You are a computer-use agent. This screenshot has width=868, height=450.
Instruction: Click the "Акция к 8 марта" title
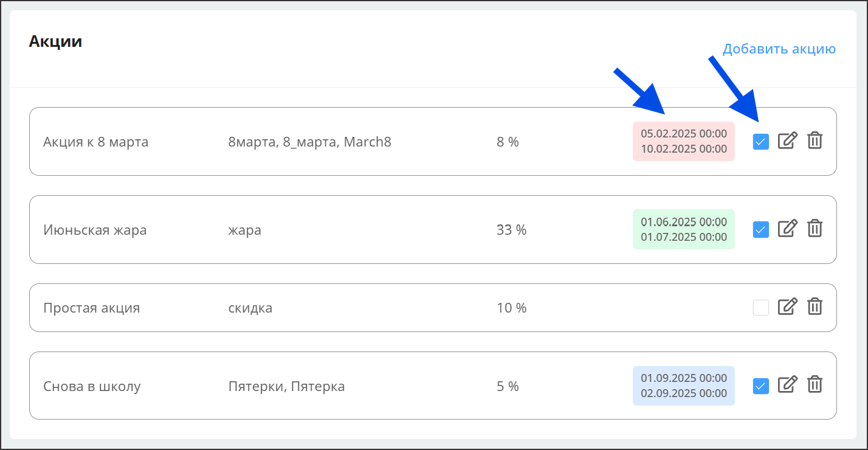(95, 142)
